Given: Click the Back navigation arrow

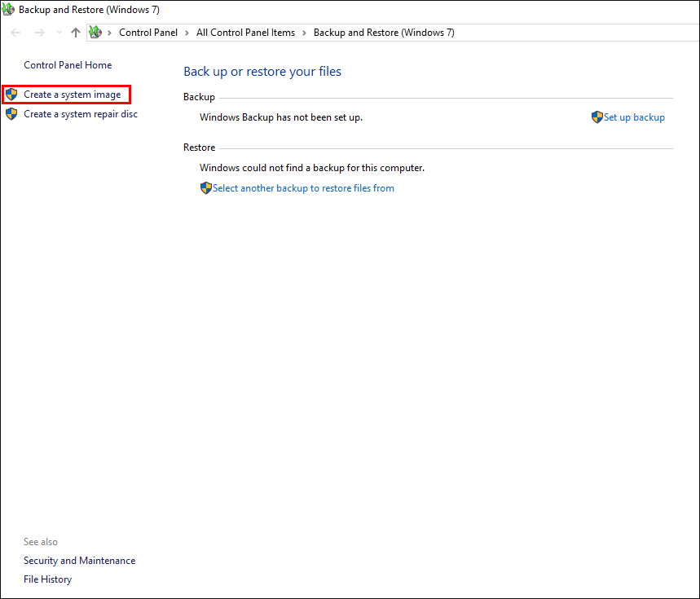Looking at the screenshot, I should click(15, 33).
